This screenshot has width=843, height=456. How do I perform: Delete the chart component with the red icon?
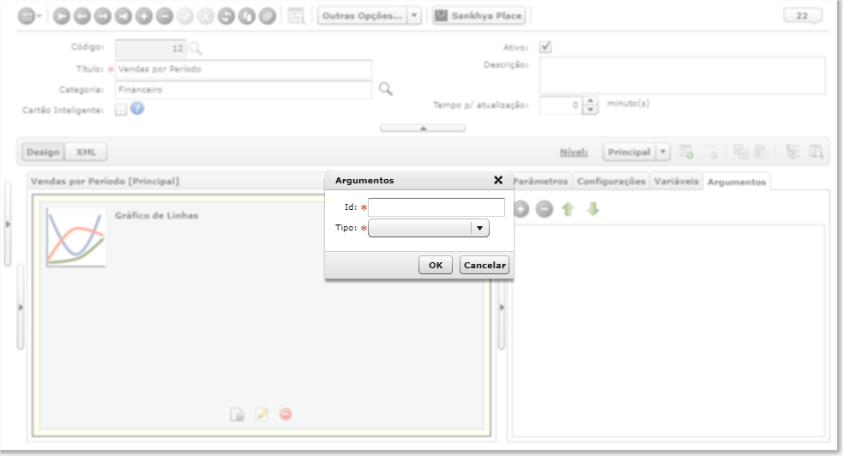285,414
